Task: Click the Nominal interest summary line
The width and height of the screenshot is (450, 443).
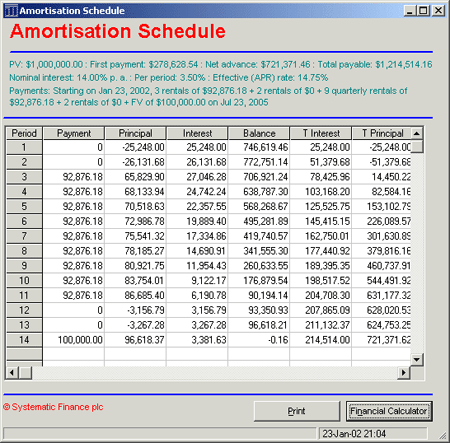Action: pyautogui.click(x=169, y=78)
